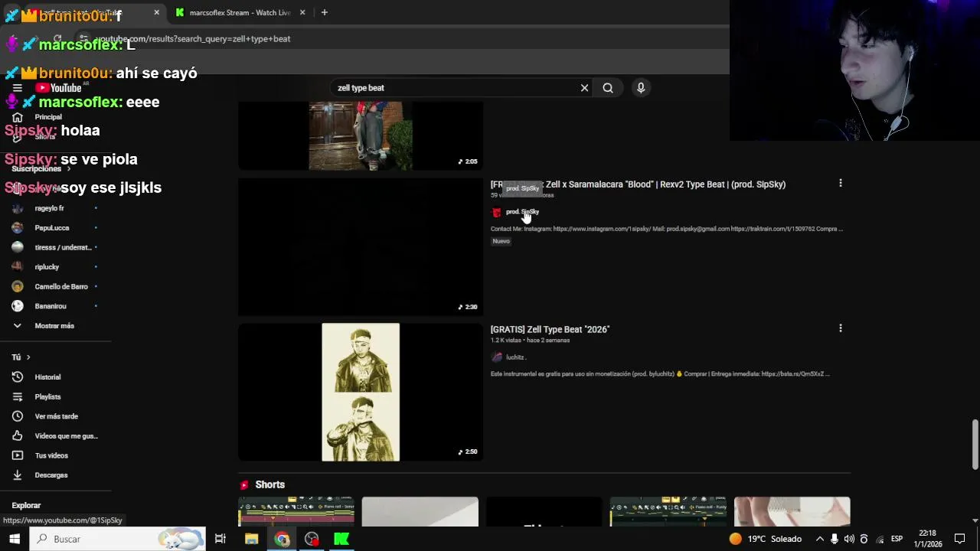
Task: Click the Windows Buscar search box
Action: click(117, 539)
